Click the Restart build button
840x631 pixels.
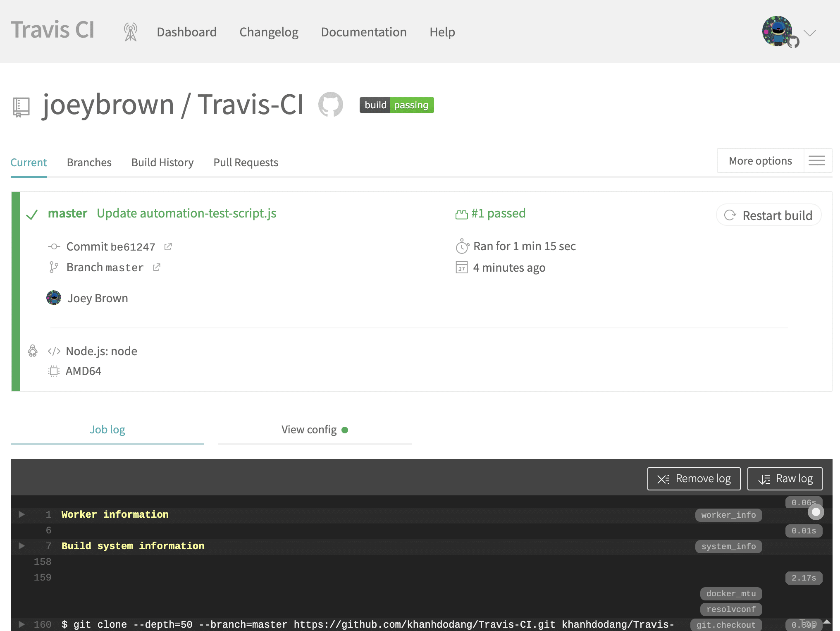pyautogui.click(x=768, y=215)
